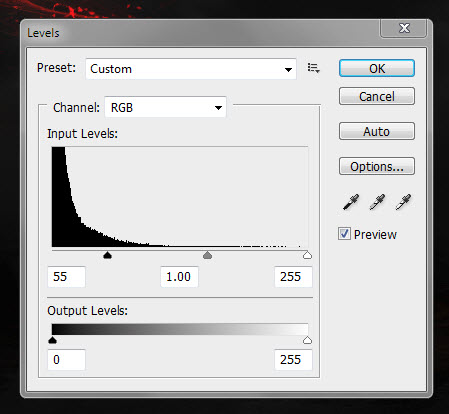Click the input midtone gray slider

point(207,255)
